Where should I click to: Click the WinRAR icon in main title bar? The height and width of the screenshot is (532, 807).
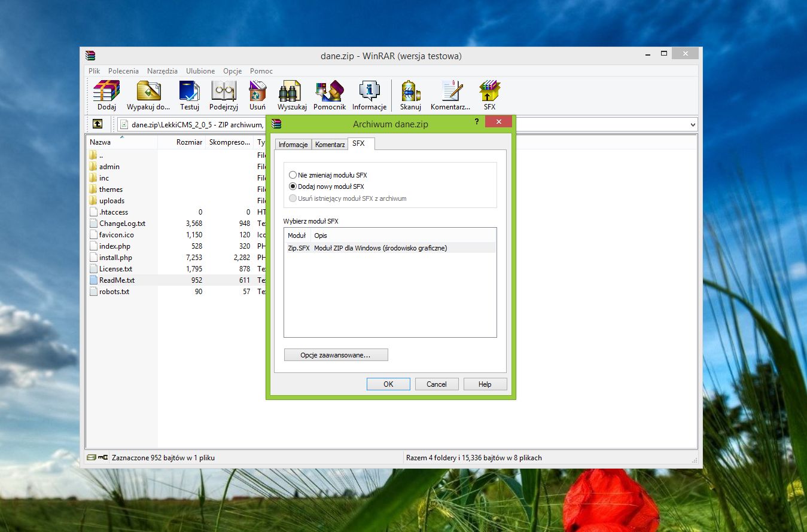pyautogui.click(x=90, y=56)
